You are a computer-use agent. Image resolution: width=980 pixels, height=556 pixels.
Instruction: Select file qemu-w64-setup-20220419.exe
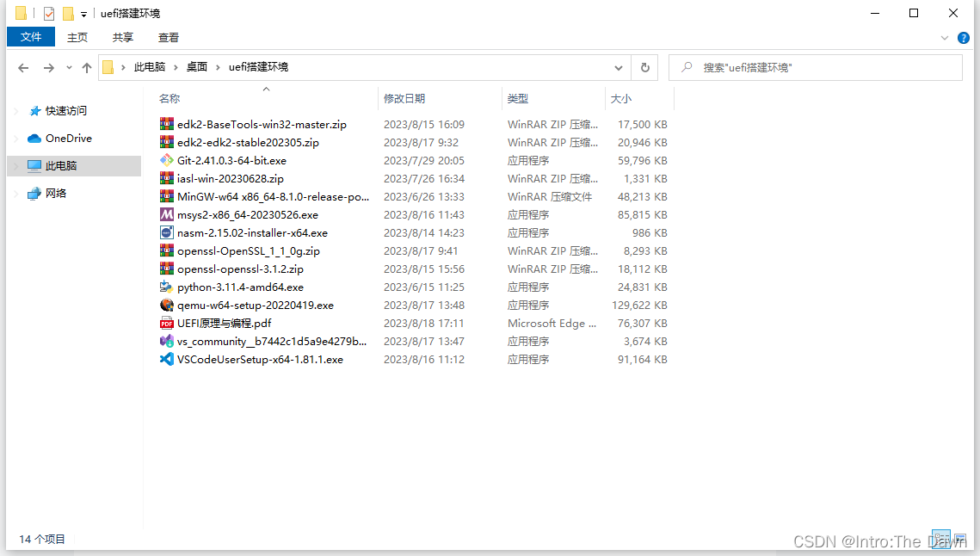[255, 306]
